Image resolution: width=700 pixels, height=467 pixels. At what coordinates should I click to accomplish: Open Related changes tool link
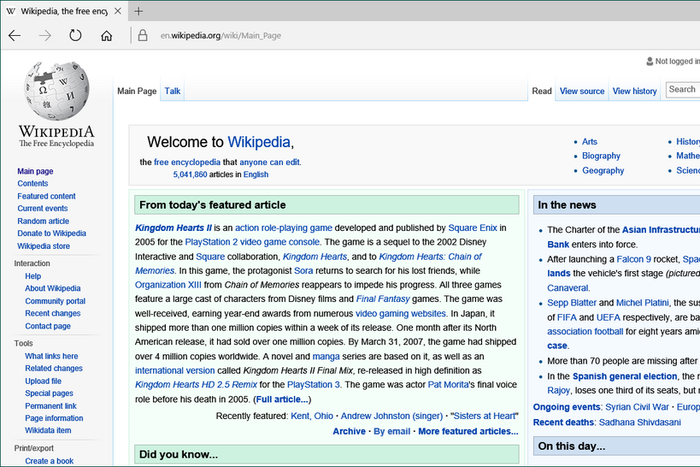coord(54,368)
